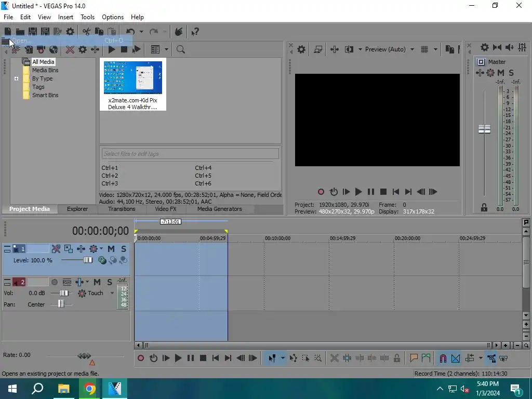Activate What's This help cursor icon
532x399 pixels.
point(195,32)
